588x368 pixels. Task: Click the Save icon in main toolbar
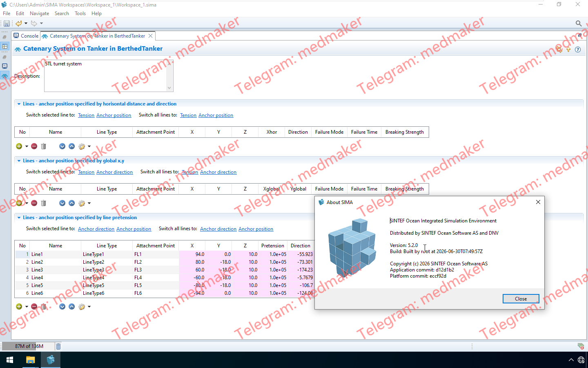click(7, 23)
